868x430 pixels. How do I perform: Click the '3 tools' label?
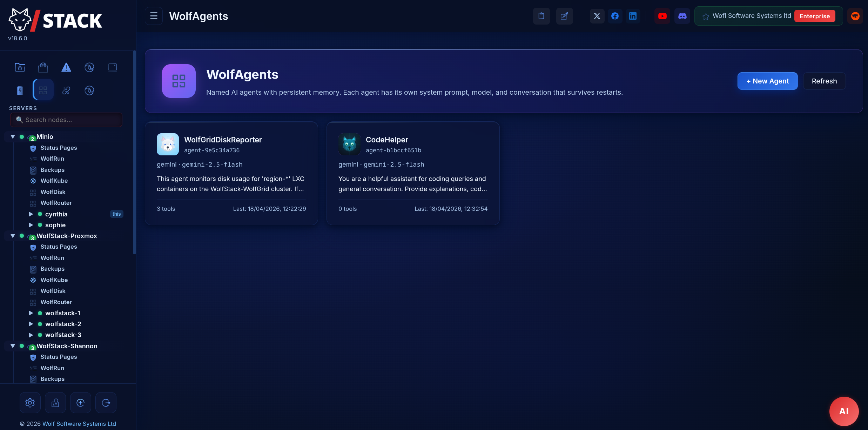point(166,209)
